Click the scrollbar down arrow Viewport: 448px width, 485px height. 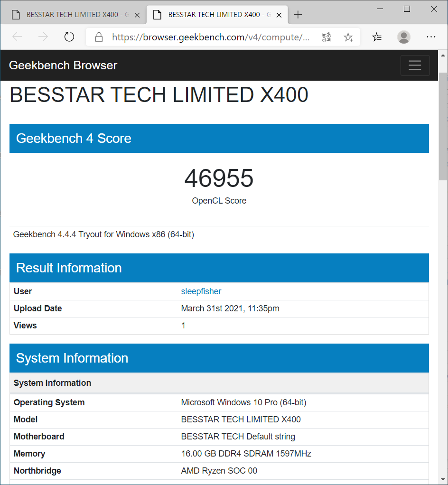coord(443,480)
